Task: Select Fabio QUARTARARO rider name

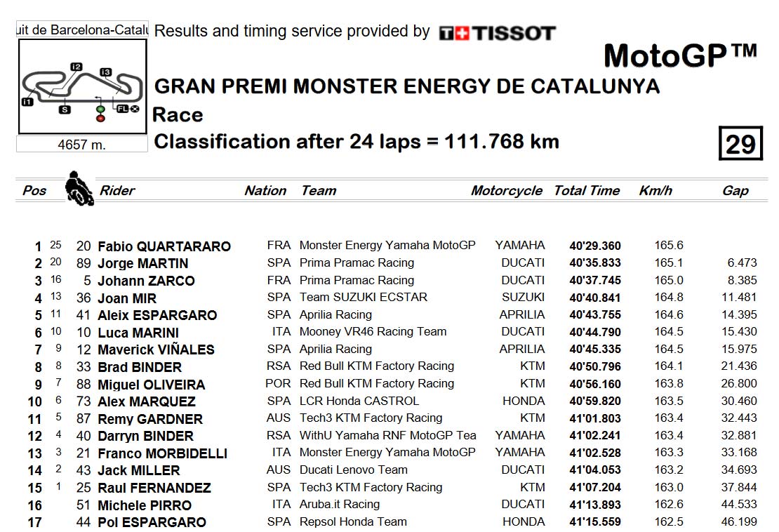Action: point(164,246)
